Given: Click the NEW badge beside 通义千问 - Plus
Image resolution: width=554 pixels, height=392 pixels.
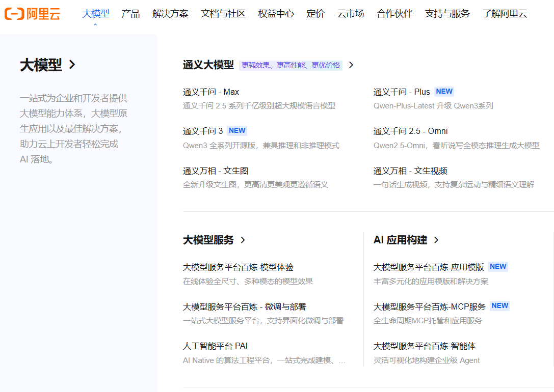Looking at the screenshot, I should click(444, 92).
